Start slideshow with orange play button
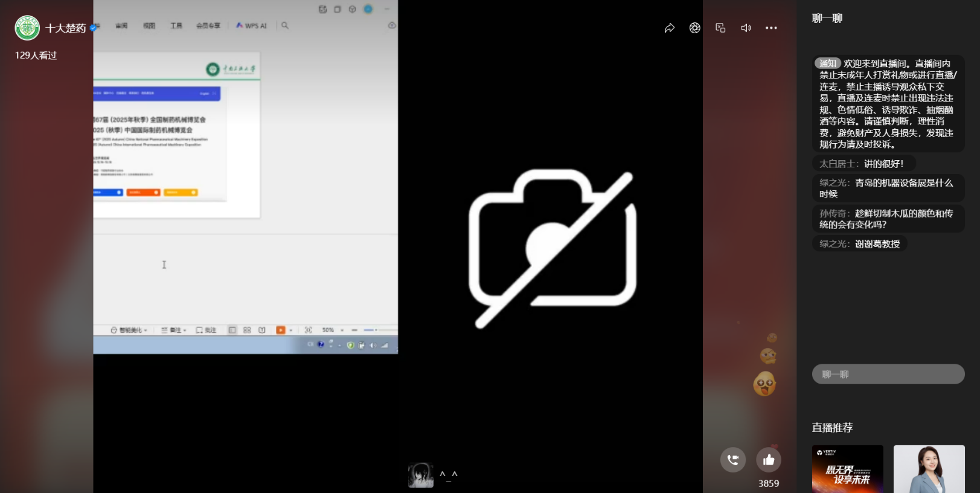 click(280, 330)
